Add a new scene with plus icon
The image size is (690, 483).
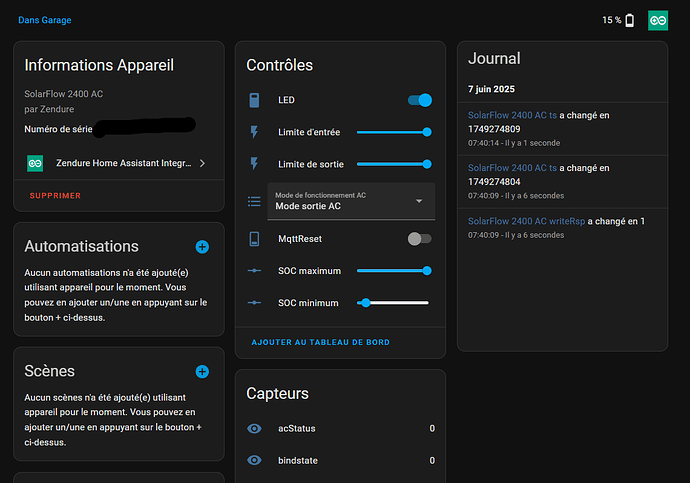[202, 372]
